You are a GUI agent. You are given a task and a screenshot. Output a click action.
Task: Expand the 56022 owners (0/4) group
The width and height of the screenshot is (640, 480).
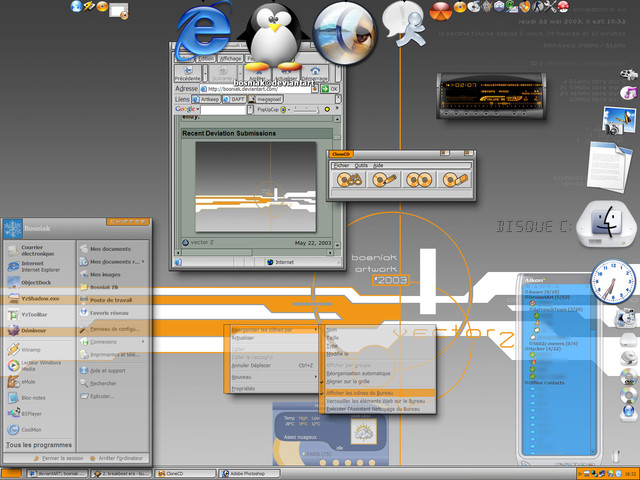tap(530, 344)
